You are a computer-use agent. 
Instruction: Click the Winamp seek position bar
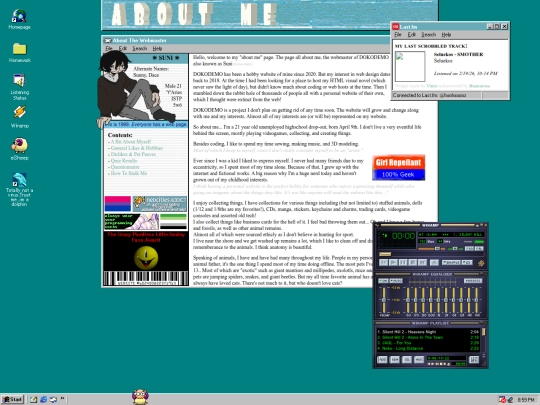click(431, 254)
